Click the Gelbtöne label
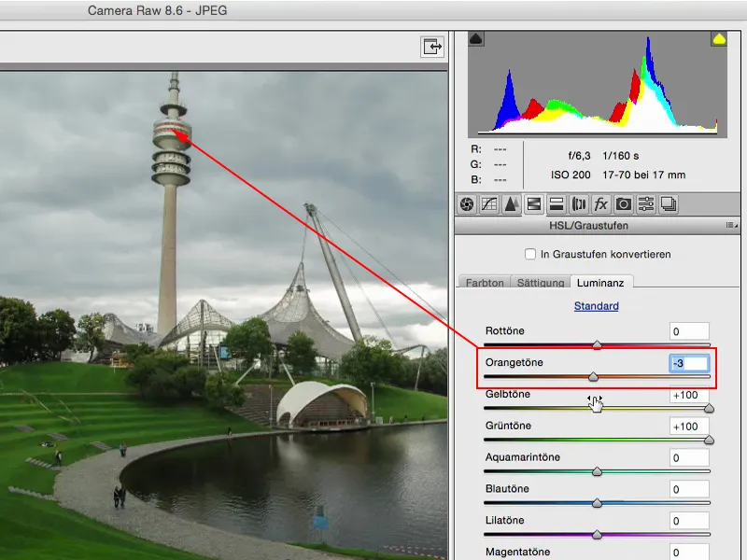 pyautogui.click(x=508, y=394)
